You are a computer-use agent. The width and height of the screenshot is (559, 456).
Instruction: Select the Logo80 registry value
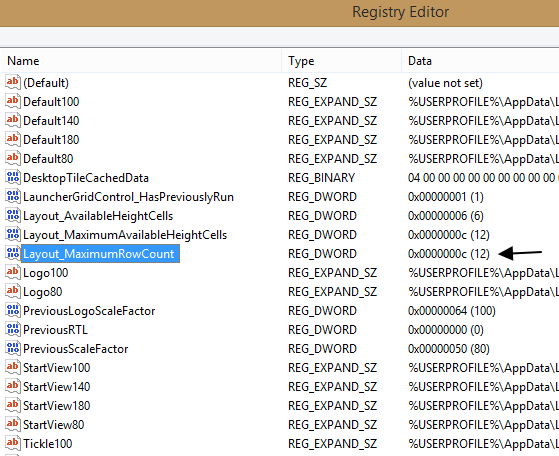point(43,292)
